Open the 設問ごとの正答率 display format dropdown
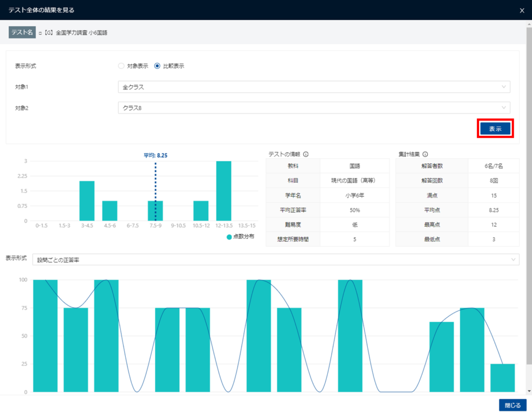This screenshot has width=532, height=414. [x=275, y=260]
